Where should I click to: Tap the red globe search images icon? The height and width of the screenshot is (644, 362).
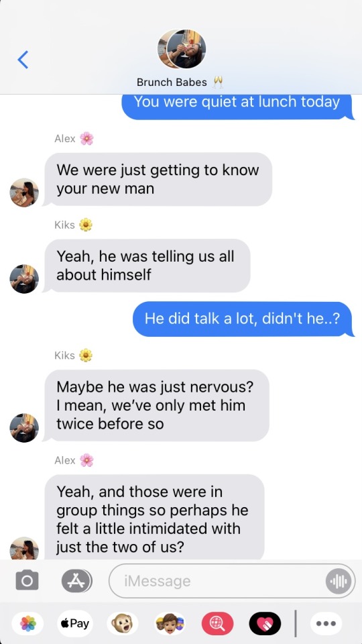[x=217, y=623]
